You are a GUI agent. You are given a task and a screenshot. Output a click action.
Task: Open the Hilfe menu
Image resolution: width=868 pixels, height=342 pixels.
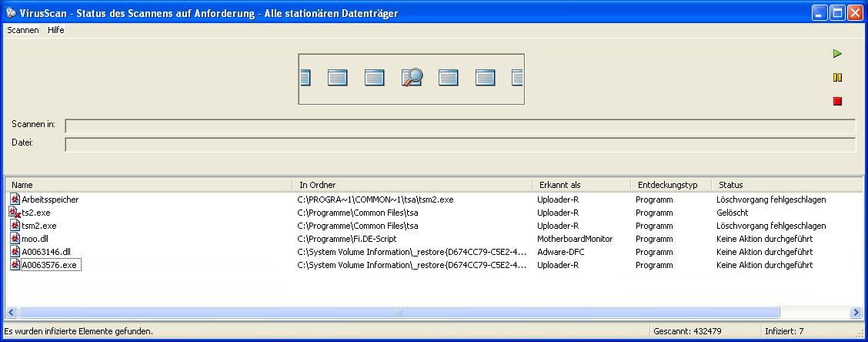click(56, 31)
